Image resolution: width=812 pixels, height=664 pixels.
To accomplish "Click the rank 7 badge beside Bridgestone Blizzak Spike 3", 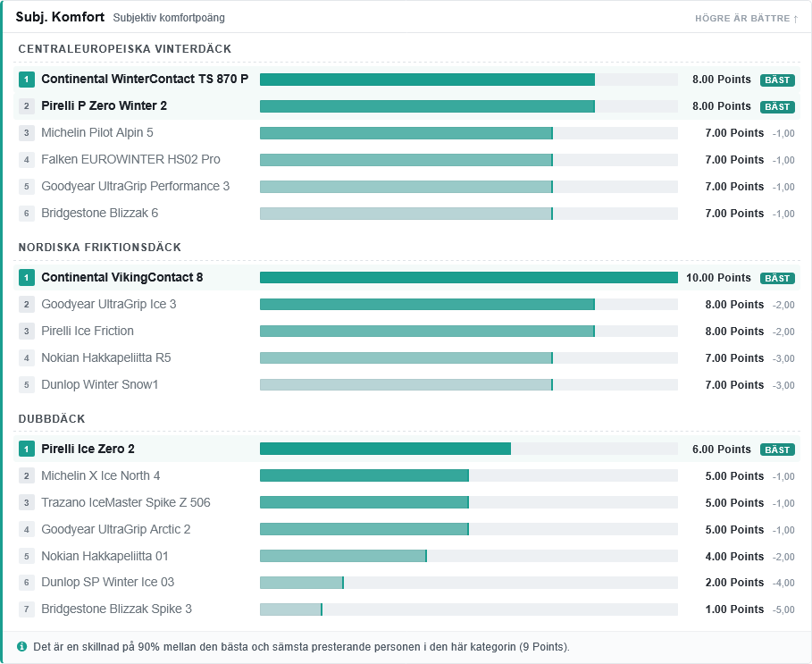I will click(27, 609).
